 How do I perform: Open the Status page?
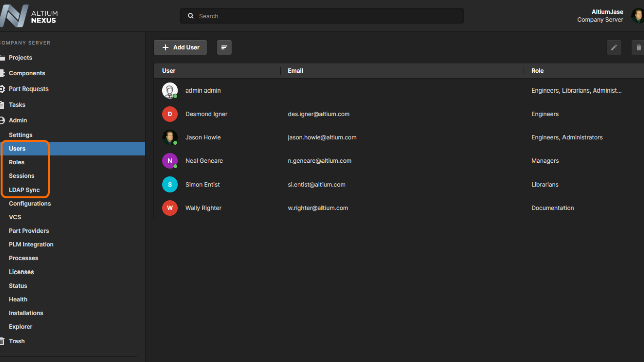tap(18, 286)
